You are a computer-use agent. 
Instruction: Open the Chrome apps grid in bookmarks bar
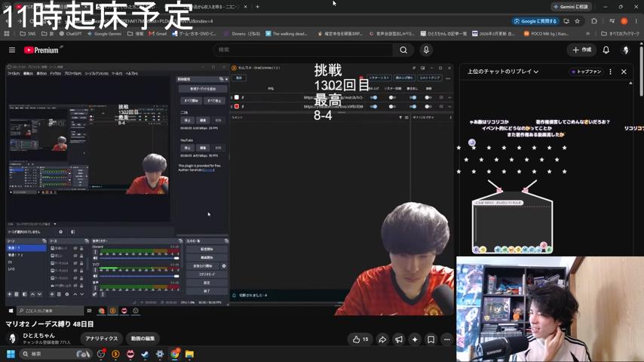tap(7, 34)
